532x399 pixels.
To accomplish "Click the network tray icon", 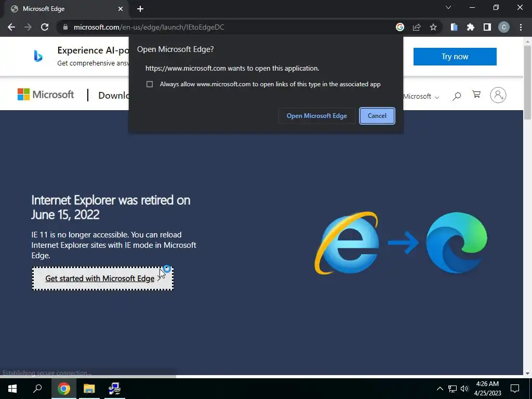I will tap(452, 389).
